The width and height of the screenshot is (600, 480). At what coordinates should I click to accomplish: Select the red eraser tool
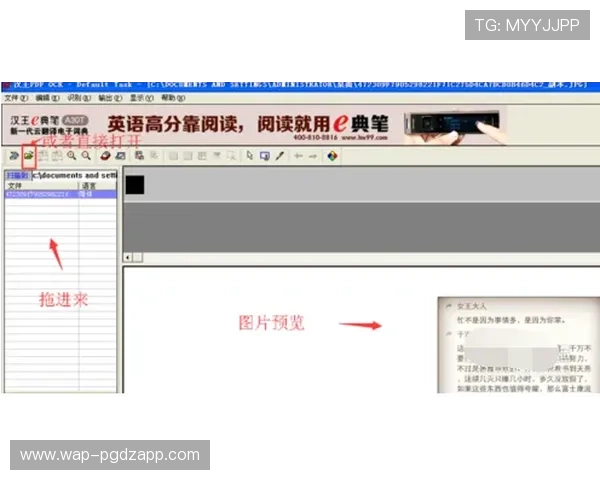pos(105,156)
